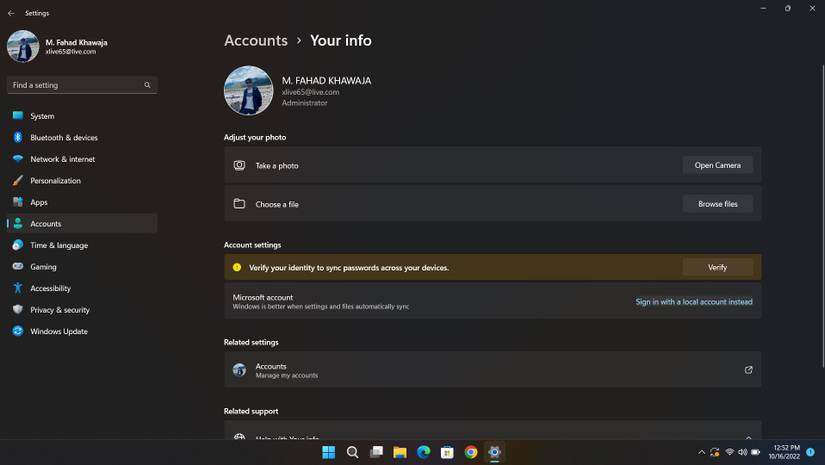Open taskbar Search
Image resolution: width=825 pixels, height=465 pixels.
[x=353, y=452]
